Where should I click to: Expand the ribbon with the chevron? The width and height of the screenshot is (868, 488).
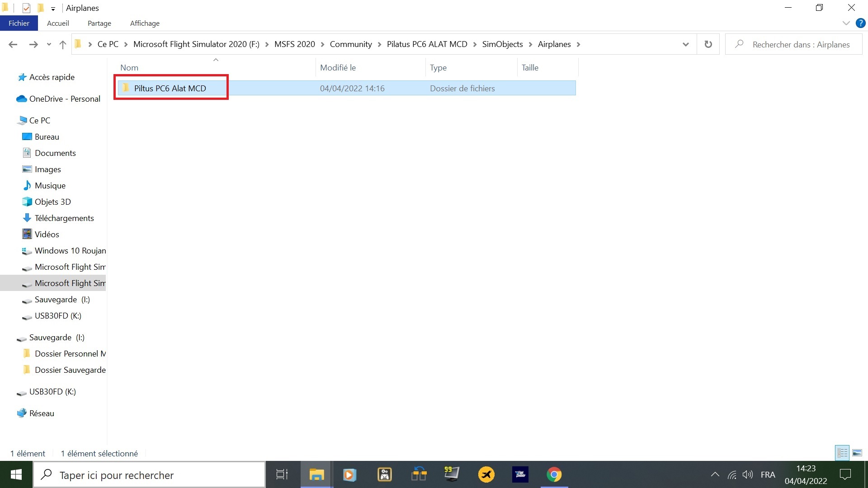click(846, 23)
